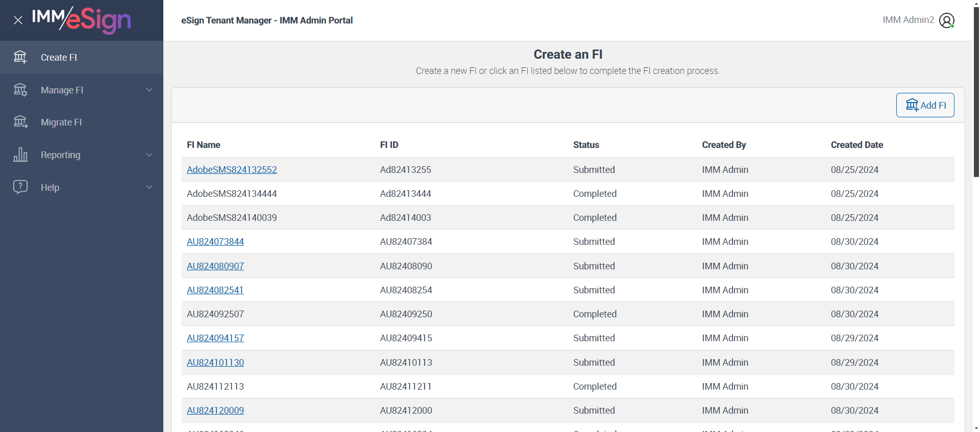Screen dimensions: 980x432
Task: Open the AU824082541 link
Action: pos(215,290)
